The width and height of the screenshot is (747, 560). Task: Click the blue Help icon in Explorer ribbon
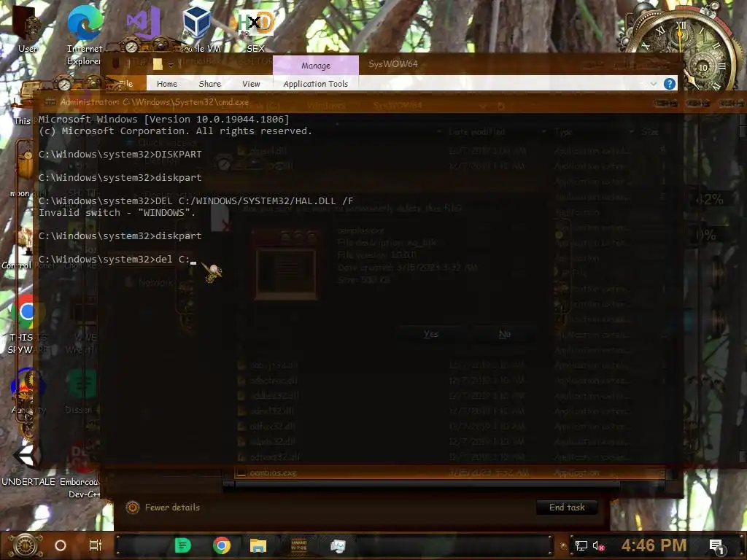(x=670, y=84)
